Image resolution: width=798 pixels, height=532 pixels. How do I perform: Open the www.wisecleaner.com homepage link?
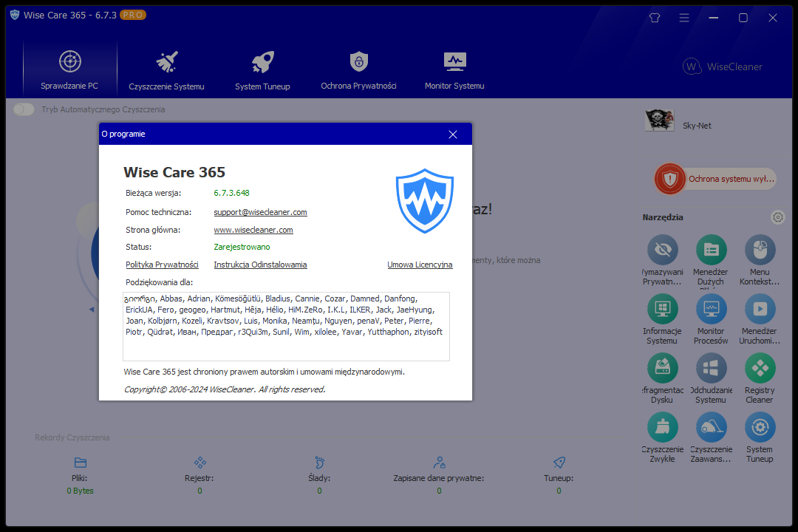pos(253,230)
